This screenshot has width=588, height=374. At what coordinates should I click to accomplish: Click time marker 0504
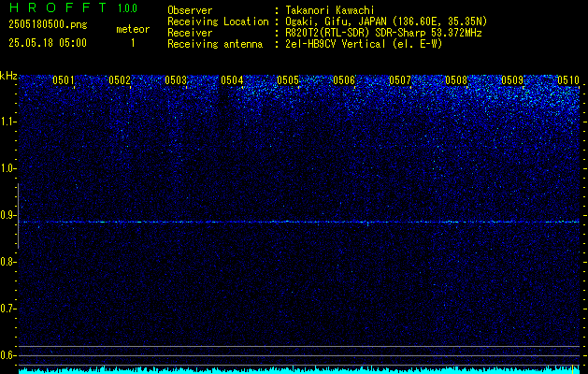point(232,80)
